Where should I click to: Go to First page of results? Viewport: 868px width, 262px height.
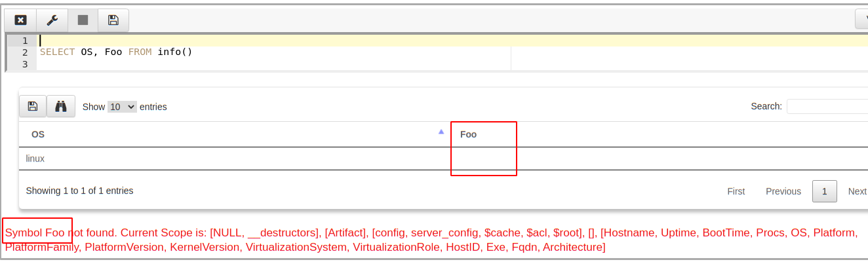(736, 191)
